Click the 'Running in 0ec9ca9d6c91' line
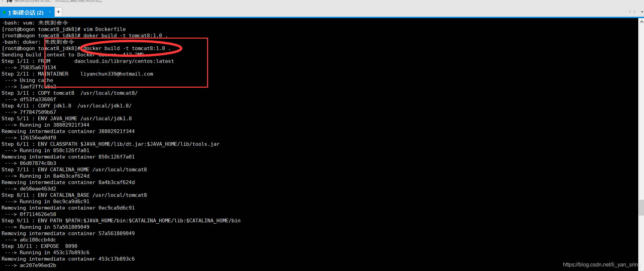Image resolution: width=644 pixels, height=271 pixels. pos(47,201)
